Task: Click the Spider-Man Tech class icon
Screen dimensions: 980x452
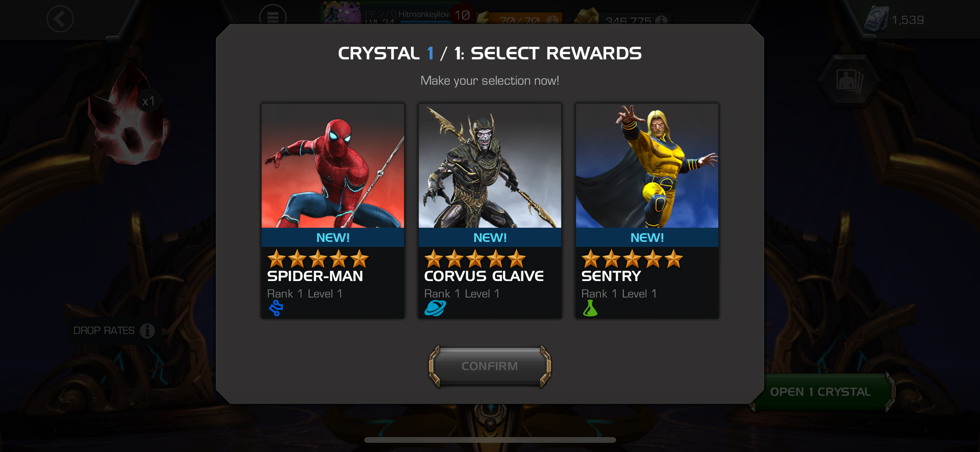Action: point(276,308)
